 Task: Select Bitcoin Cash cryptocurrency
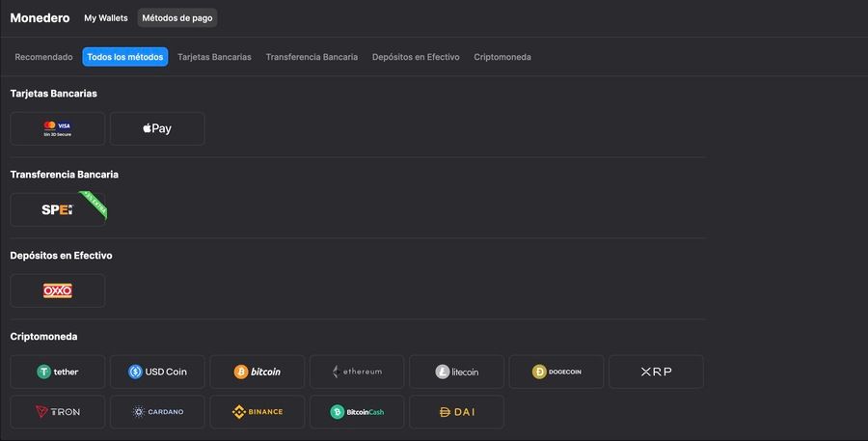pyautogui.click(x=357, y=412)
